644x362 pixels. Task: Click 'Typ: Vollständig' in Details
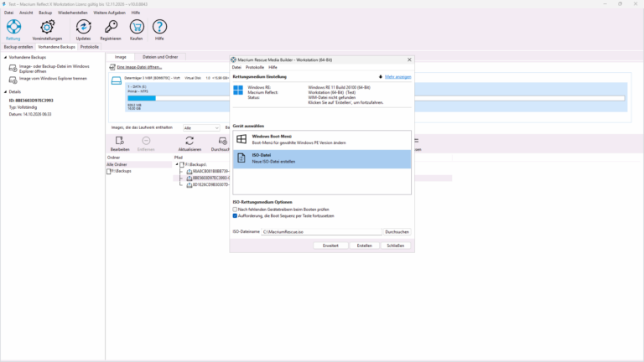(23, 107)
